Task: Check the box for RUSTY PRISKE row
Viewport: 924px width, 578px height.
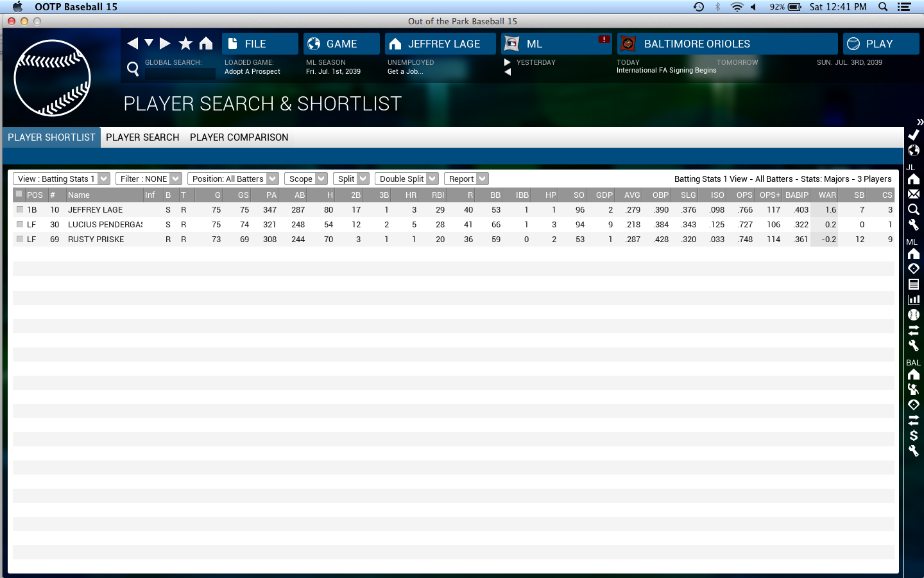Action: (x=20, y=239)
